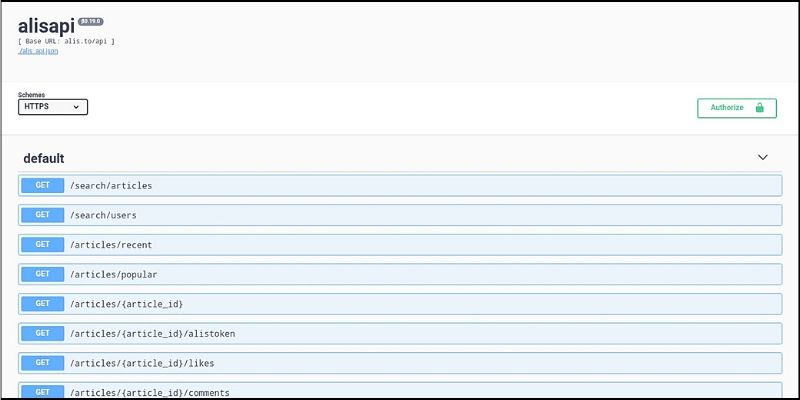The height and width of the screenshot is (400, 800).
Task: Expand GET /articles/{article_id}/alistoken endpoint
Action: 151,333
